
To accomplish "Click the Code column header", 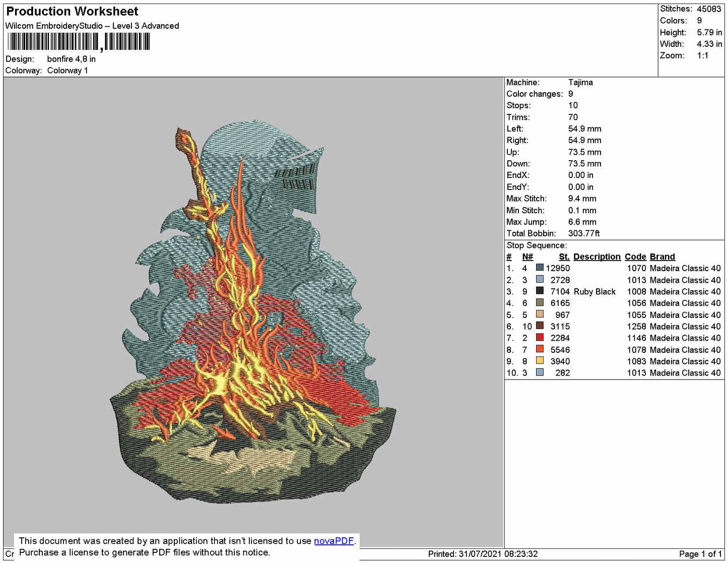I will [635, 257].
